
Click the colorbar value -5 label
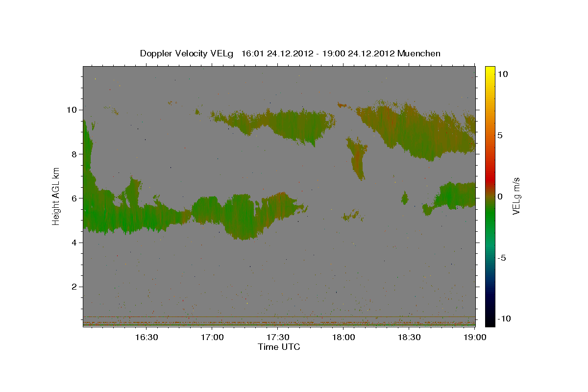[501, 258]
